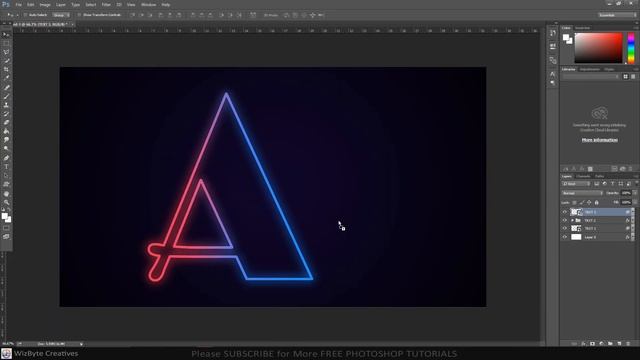Image resolution: width=640 pixels, height=360 pixels.
Task: Open the status bar info arrow
Action: coord(81,344)
